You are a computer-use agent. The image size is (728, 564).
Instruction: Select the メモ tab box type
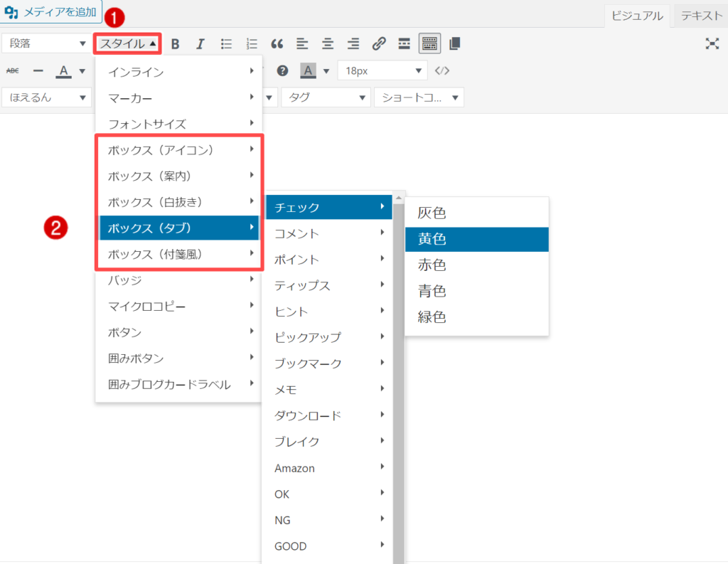click(328, 389)
